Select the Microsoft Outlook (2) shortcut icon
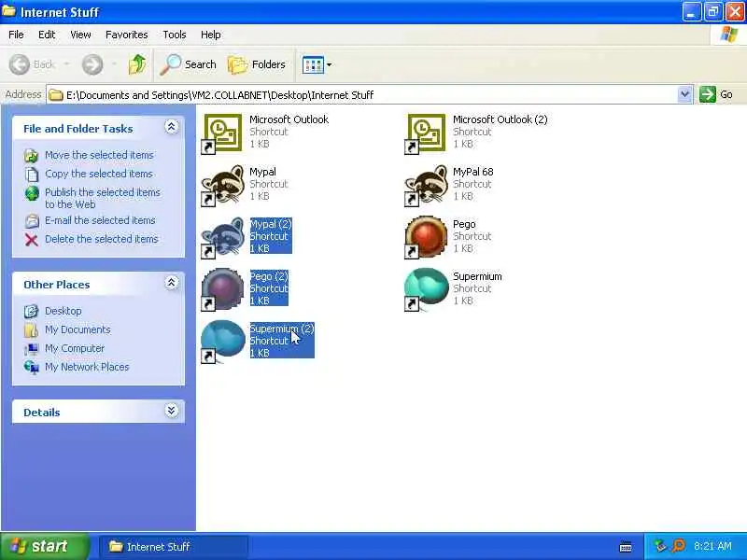Screen dimensions: 747x560 click(426, 133)
